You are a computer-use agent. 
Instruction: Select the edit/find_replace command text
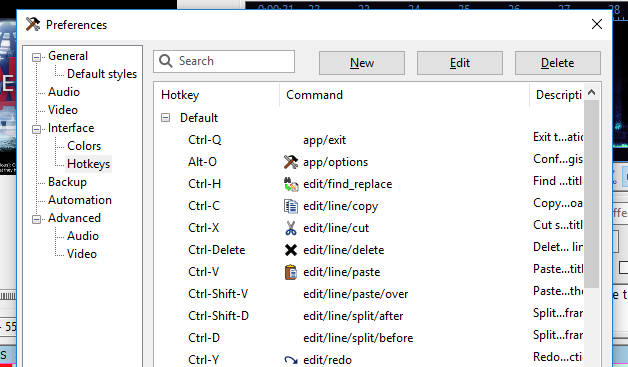[x=347, y=184]
